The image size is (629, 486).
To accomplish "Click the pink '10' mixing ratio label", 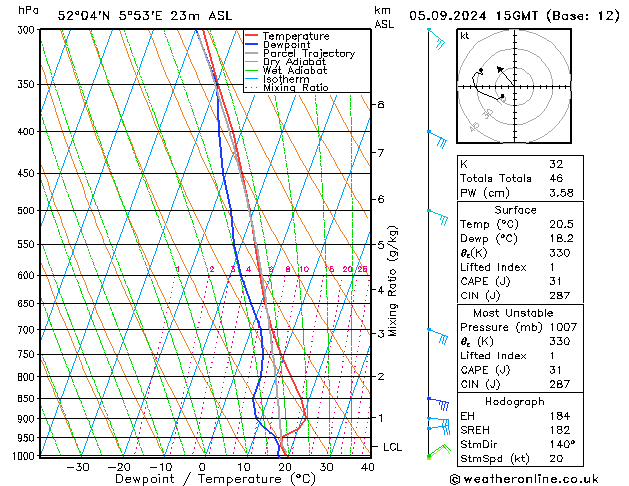I will point(304,269).
